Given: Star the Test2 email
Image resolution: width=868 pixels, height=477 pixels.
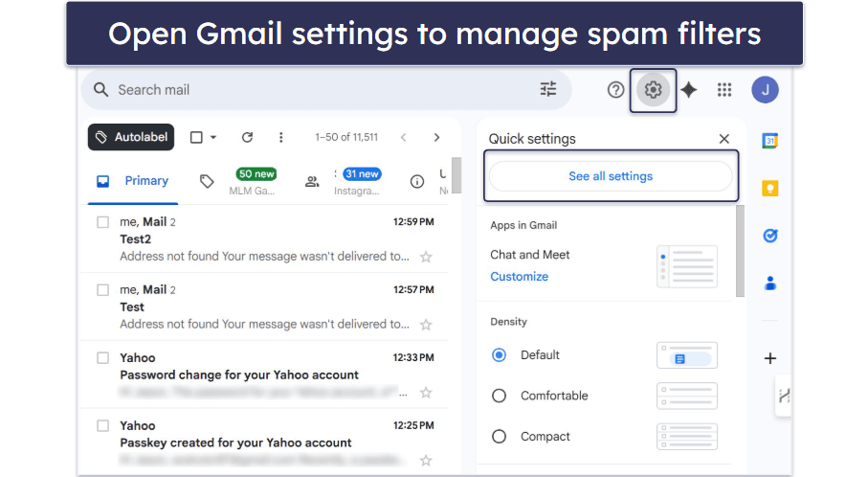Looking at the screenshot, I should coord(426,257).
